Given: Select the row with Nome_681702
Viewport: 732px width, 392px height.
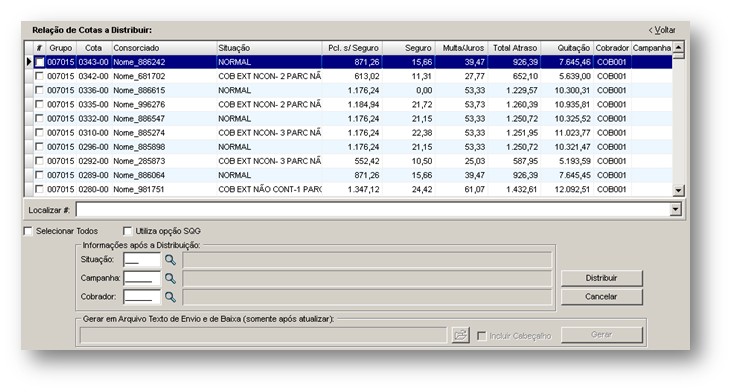Looking at the screenshot, I should tap(349, 76).
